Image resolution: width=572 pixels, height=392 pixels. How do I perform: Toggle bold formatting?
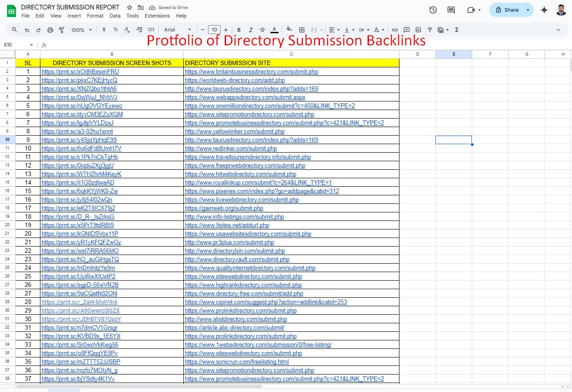point(239,30)
